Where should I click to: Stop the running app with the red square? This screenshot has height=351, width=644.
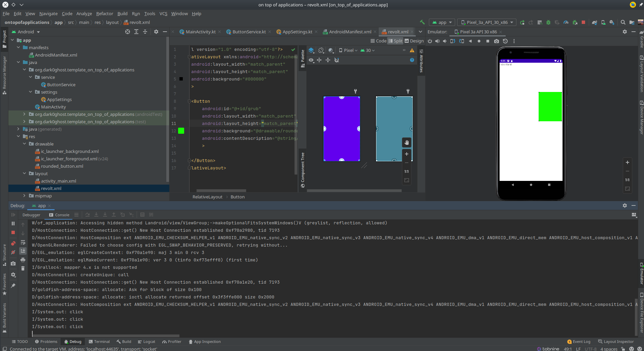tap(583, 22)
